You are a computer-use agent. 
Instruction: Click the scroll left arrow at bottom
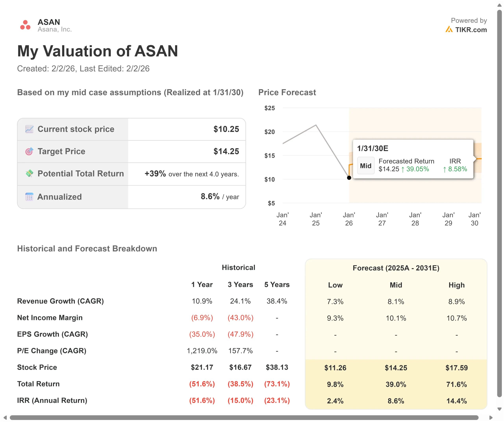click(5, 418)
